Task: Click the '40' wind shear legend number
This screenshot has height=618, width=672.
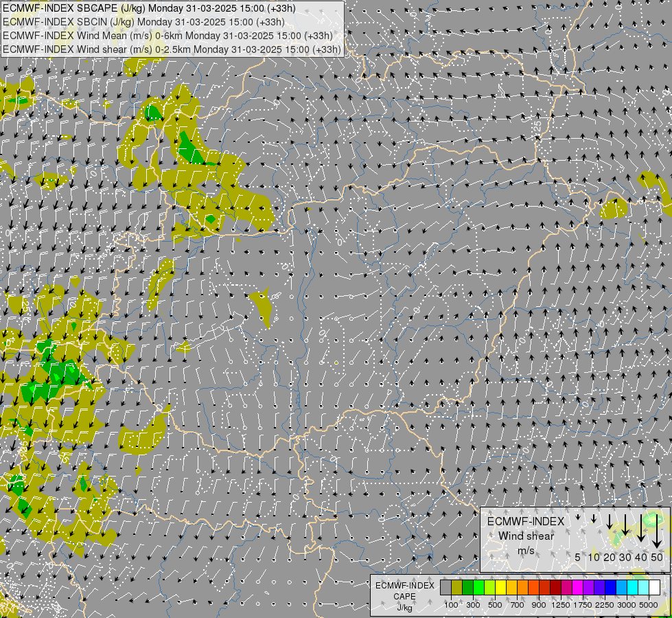Action: pyautogui.click(x=640, y=557)
